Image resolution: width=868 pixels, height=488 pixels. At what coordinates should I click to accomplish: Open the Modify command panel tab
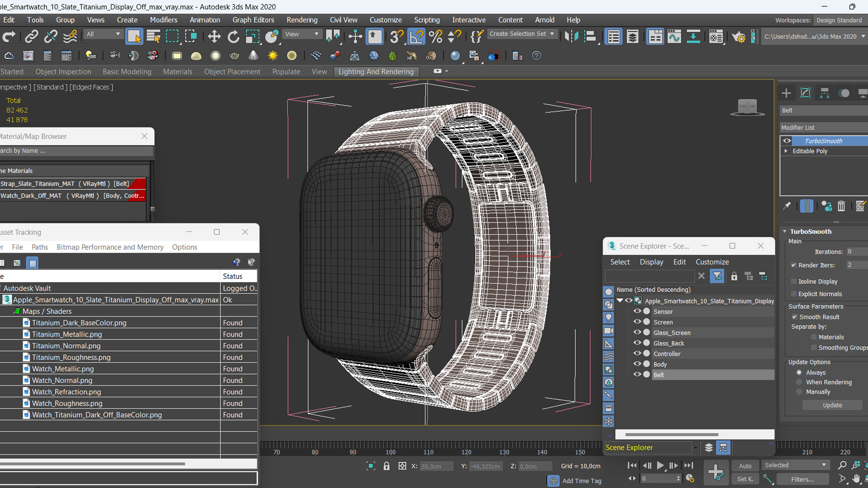(806, 93)
